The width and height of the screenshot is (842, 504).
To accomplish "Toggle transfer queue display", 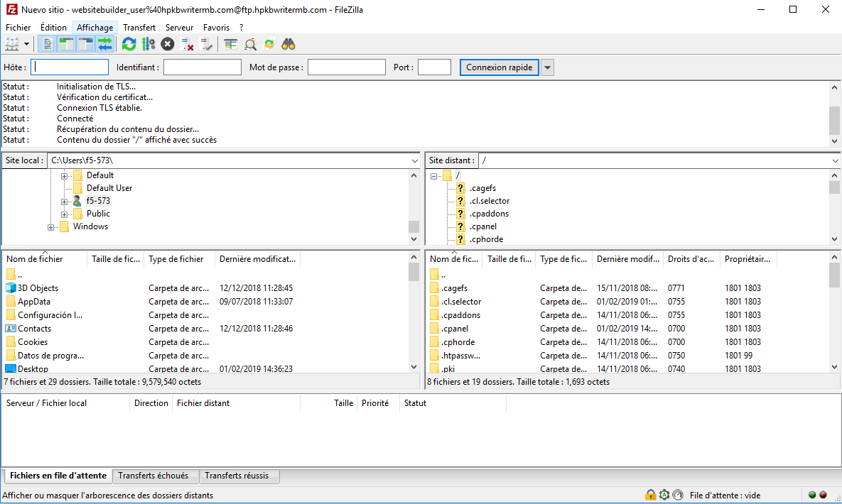I will click(105, 44).
